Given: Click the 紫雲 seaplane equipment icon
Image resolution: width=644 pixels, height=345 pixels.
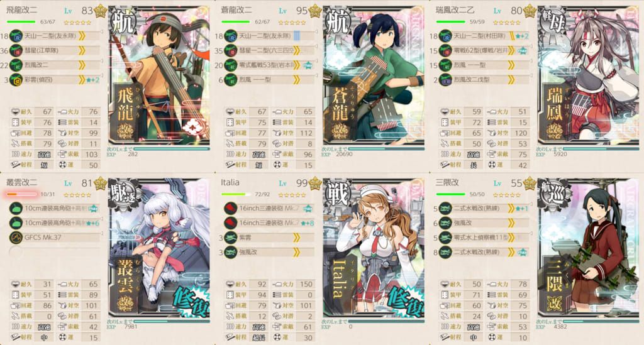Looking at the screenshot, I should [x=231, y=238].
